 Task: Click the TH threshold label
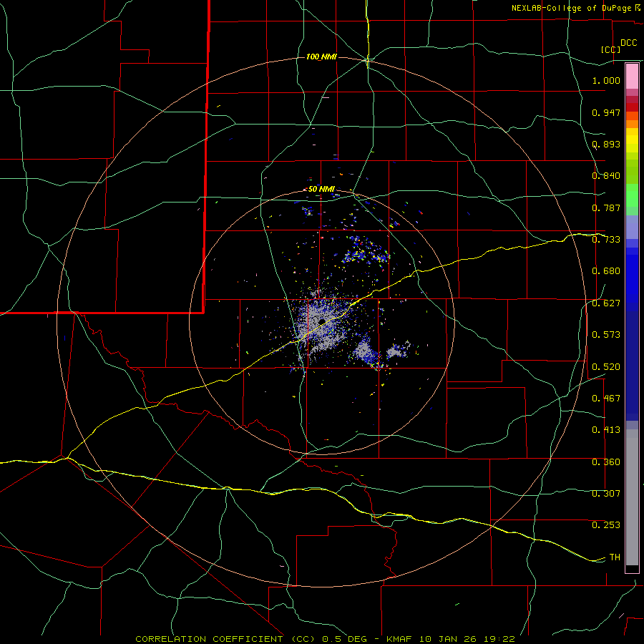coord(615,557)
